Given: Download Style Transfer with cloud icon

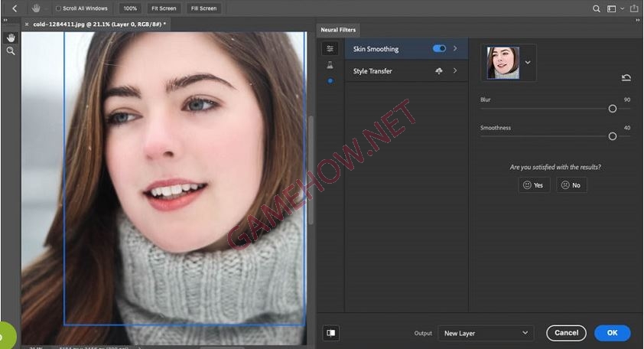Looking at the screenshot, I should tap(439, 71).
